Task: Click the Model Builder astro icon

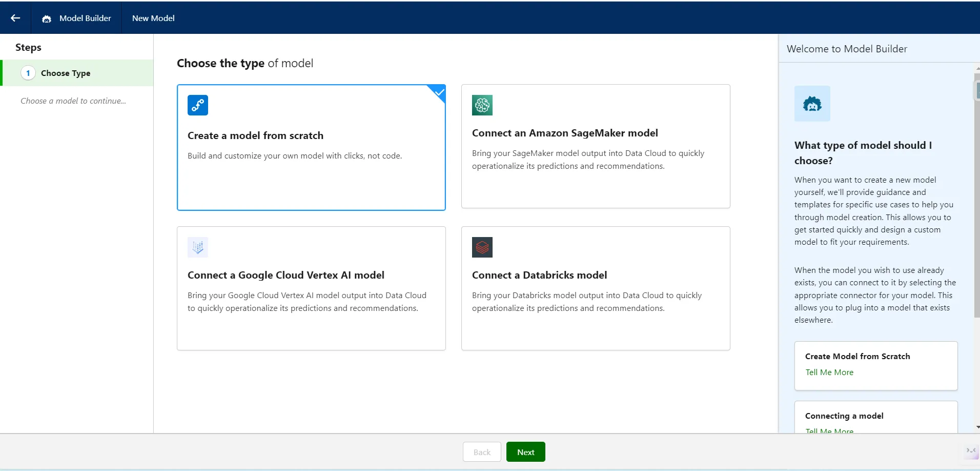Action: 47,18
